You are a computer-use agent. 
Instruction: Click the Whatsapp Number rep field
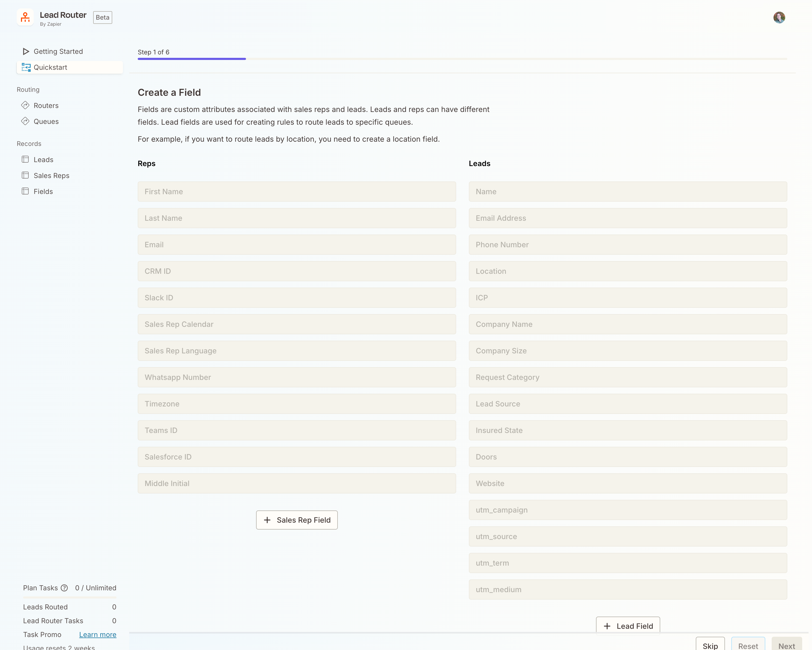point(296,377)
